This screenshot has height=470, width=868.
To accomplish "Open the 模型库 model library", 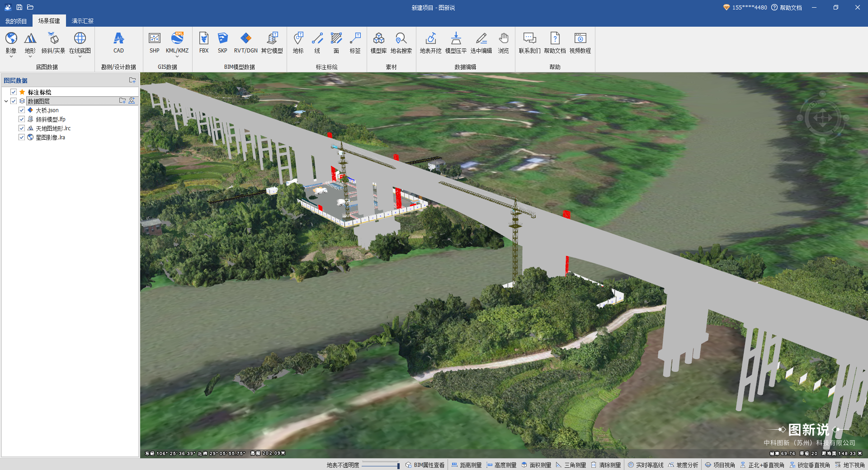I will [378, 43].
